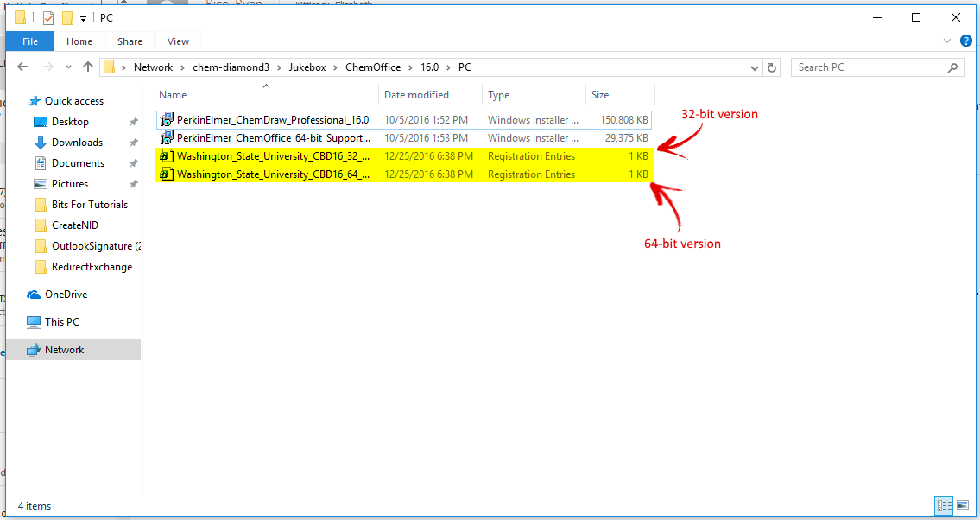Refresh the current folder view

tap(773, 67)
